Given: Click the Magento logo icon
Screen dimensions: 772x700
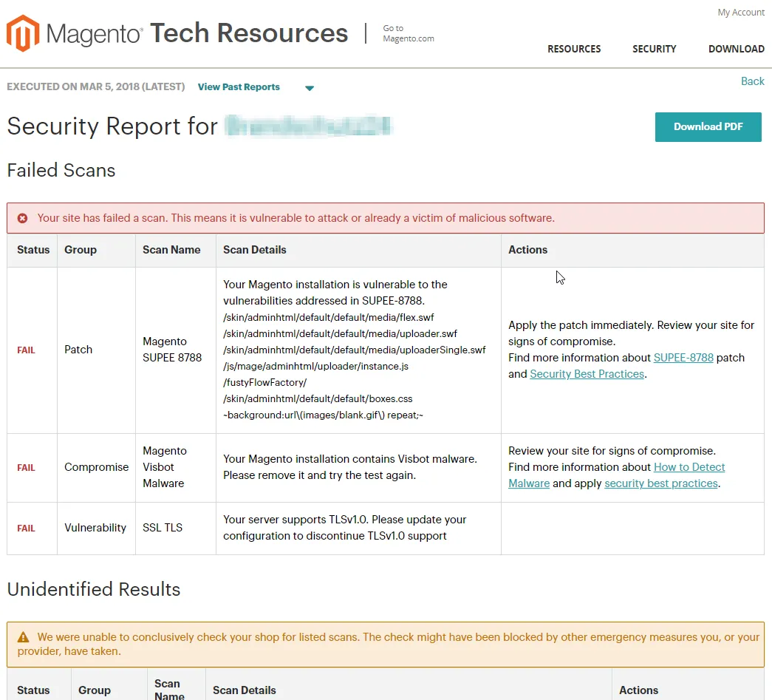Looking at the screenshot, I should pos(22,33).
